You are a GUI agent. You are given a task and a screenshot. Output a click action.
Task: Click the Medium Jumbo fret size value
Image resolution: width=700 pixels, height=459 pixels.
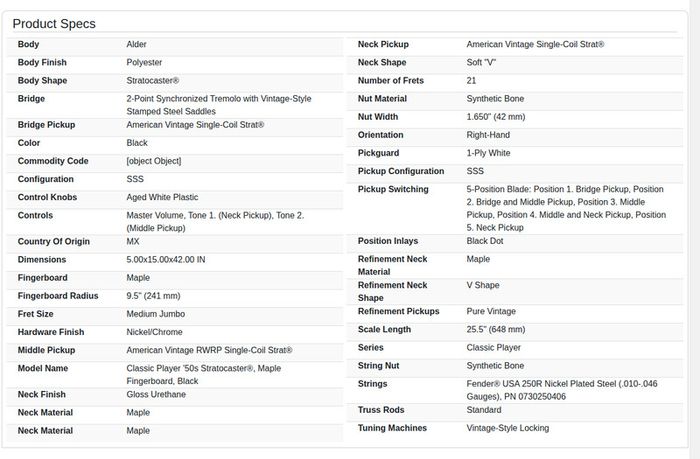[155, 314]
